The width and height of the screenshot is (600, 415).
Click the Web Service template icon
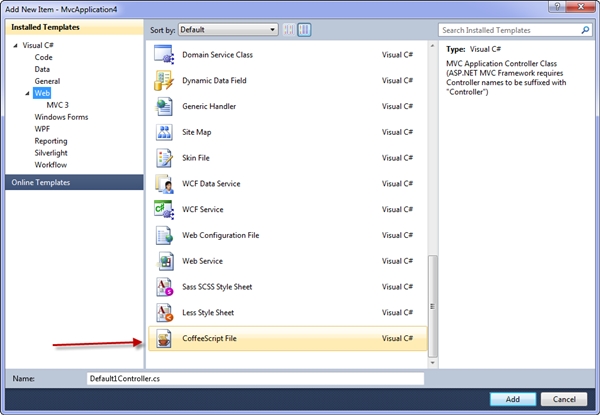165,261
